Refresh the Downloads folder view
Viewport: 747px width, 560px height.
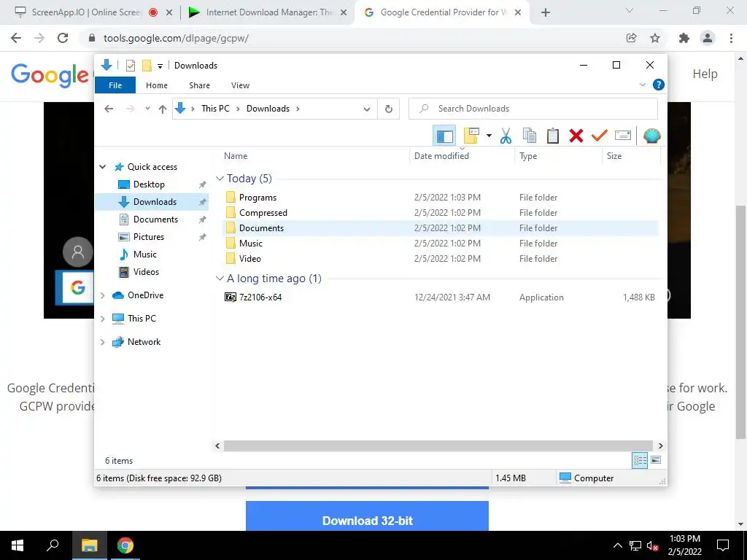pos(389,109)
